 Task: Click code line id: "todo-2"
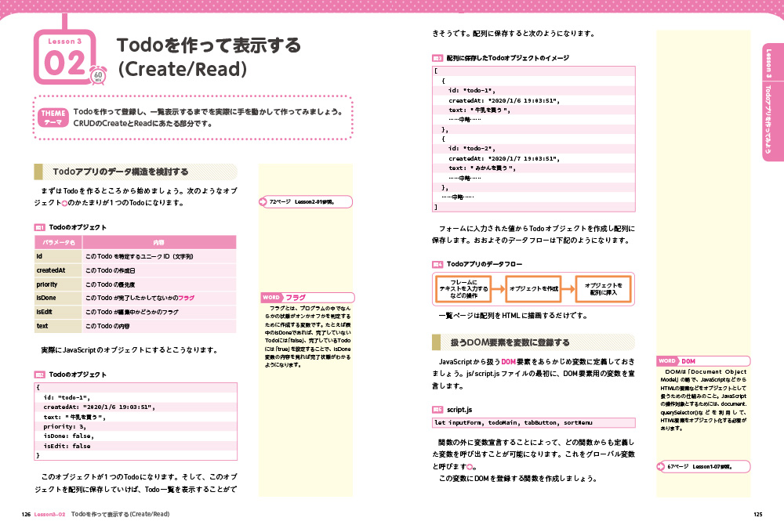(471, 148)
